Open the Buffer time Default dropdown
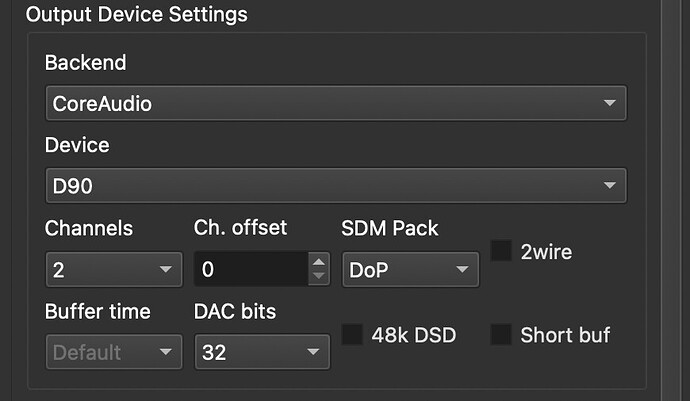This screenshot has height=401, width=690. [x=114, y=352]
